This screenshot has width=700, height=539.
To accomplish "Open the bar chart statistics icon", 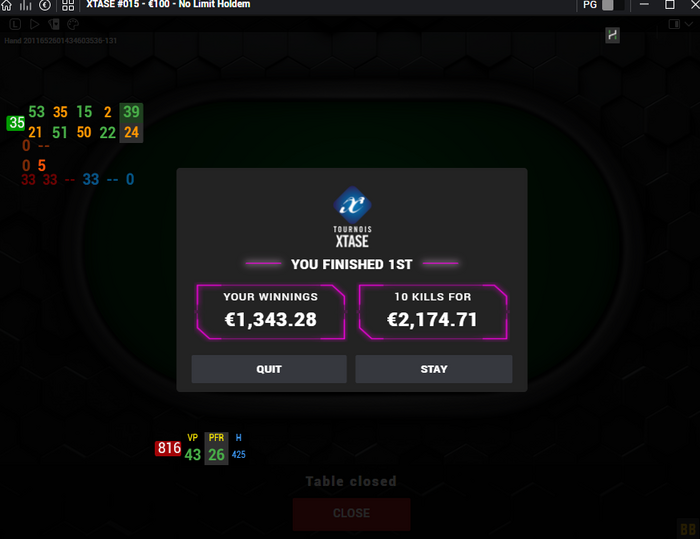I will (x=25, y=5).
